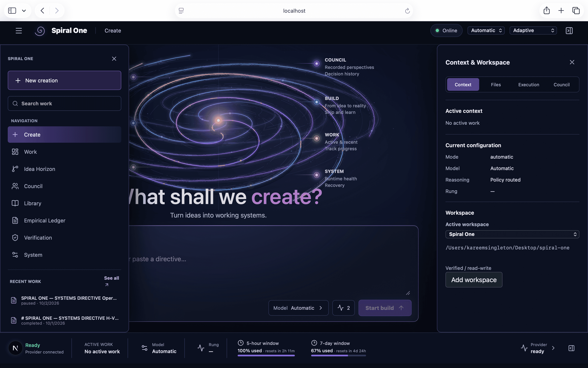Reload the localhost page
Viewport: 588px width, 368px height.
(408, 11)
